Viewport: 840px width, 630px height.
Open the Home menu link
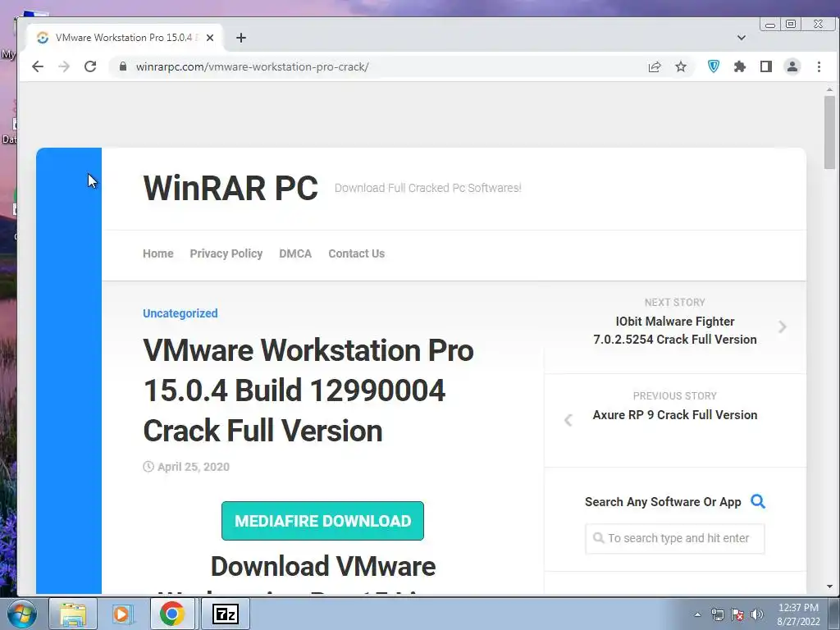[x=158, y=253]
